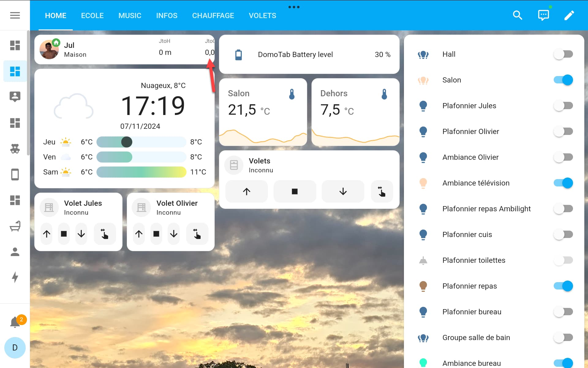The image size is (588, 368).
Task: Enable Plafonnier bureau toggle
Action: 563,312
